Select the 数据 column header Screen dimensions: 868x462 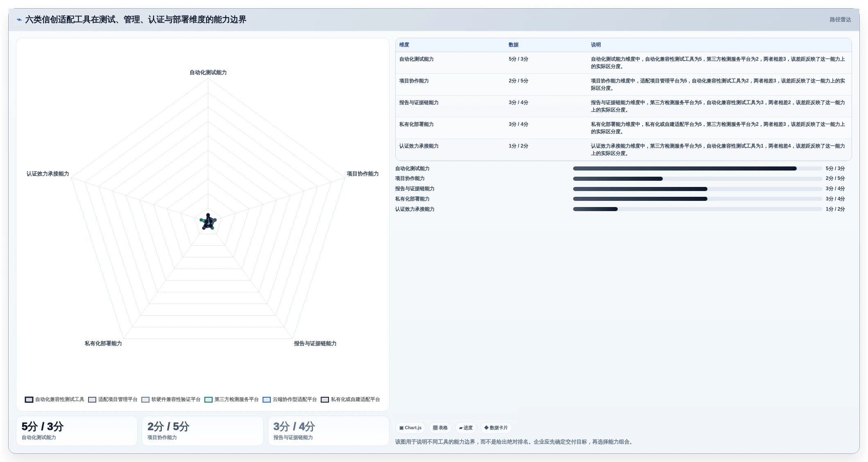click(x=514, y=45)
